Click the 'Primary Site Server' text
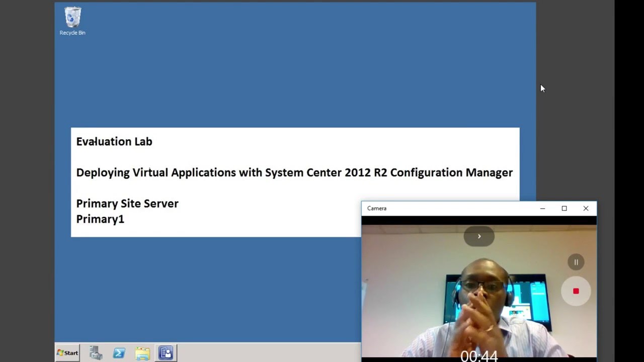Viewport: 644px width, 362px height. pyautogui.click(x=127, y=204)
